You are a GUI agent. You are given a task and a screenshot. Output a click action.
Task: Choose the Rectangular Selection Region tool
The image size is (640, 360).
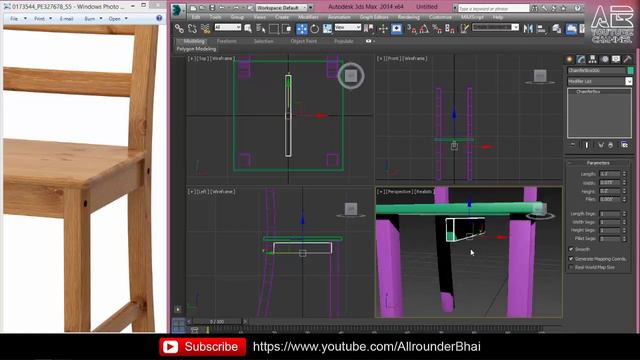pos(274,29)
